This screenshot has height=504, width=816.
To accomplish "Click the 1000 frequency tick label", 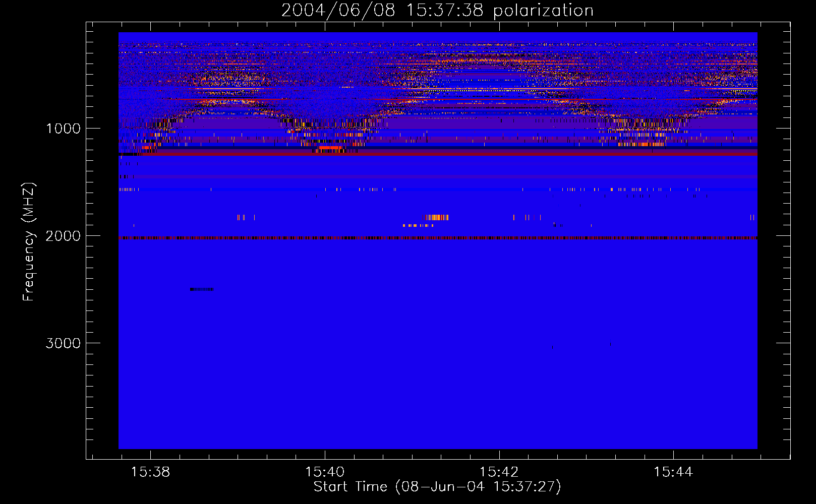I will (x=63, y=129).
